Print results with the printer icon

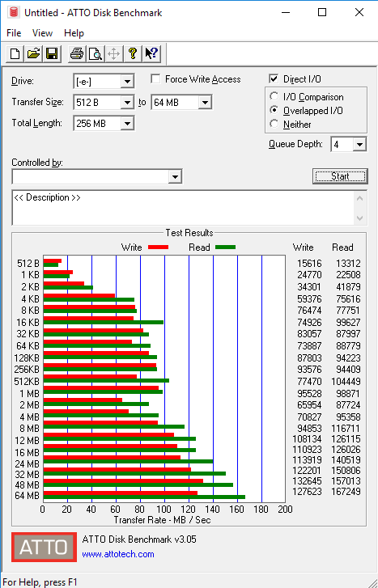(77, 53)
